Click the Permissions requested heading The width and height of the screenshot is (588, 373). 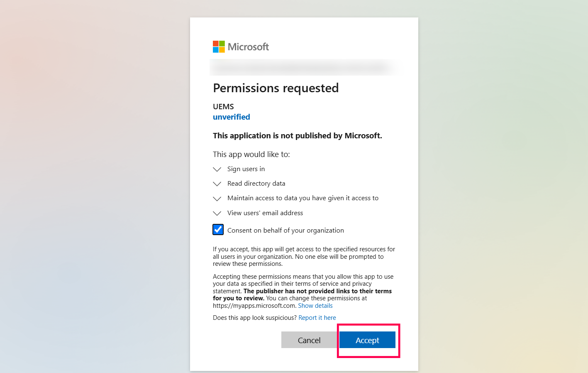(x=276, y=88)
